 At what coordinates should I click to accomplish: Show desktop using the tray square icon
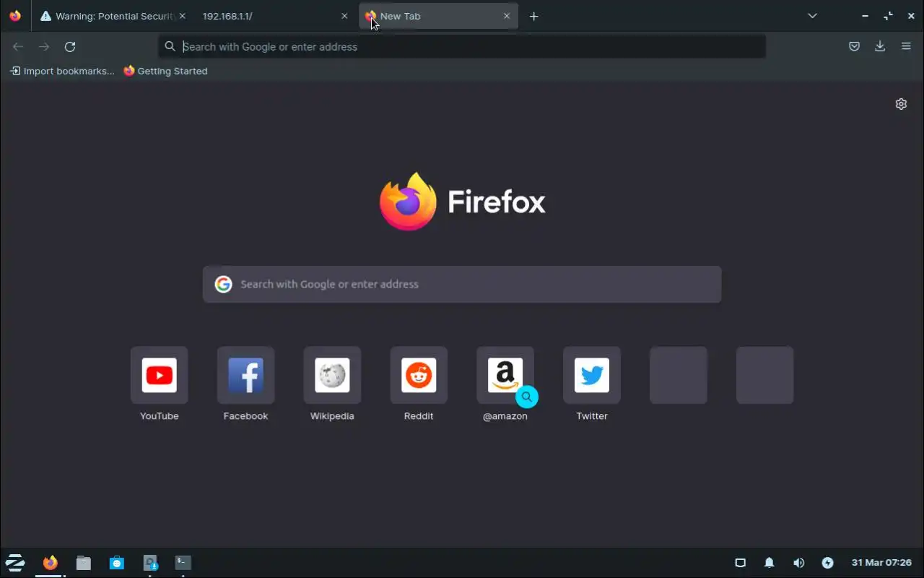click(x=740, y=562)
